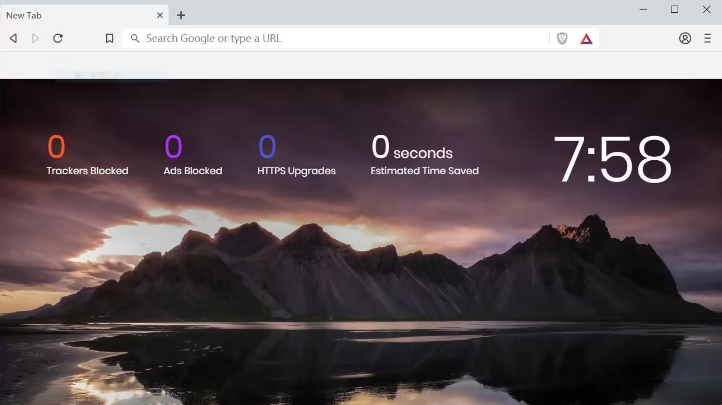The image size is (722, 405).
Task: Reload the current page
Action: coord(58,38)
